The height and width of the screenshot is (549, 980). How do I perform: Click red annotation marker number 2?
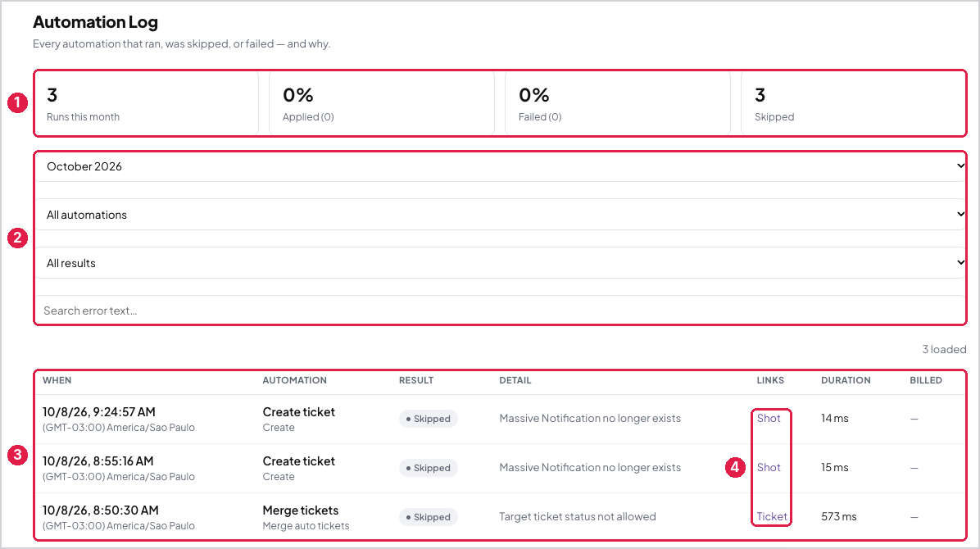pyautogui.click(x=17, y=238)
